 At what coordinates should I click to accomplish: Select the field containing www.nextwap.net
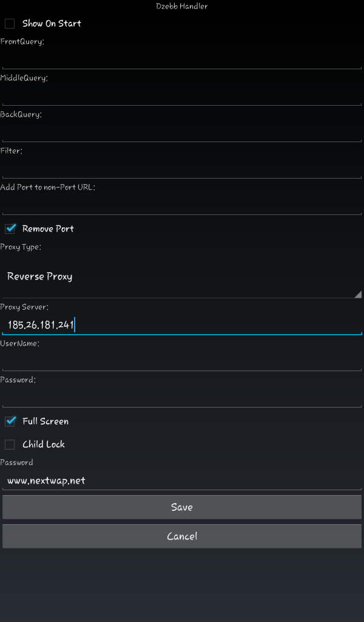[x=182, y=480]
